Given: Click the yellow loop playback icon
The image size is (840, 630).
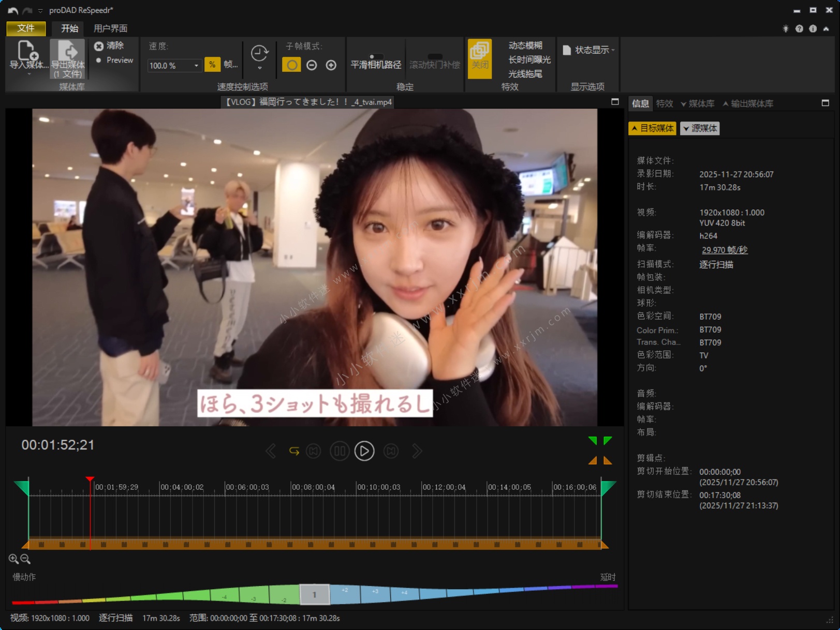Looking at the screenshot, I should point(294,451).
